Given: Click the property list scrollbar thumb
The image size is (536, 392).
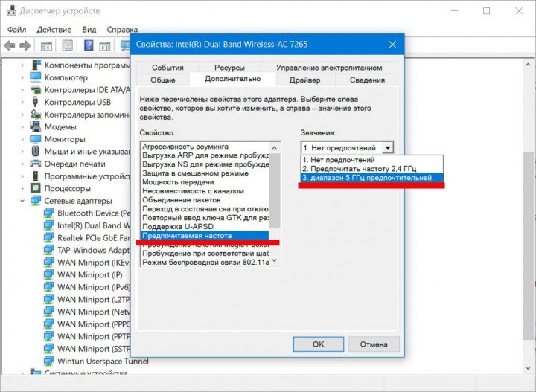Looking at the screenshot, I should (x=275, y=190).
